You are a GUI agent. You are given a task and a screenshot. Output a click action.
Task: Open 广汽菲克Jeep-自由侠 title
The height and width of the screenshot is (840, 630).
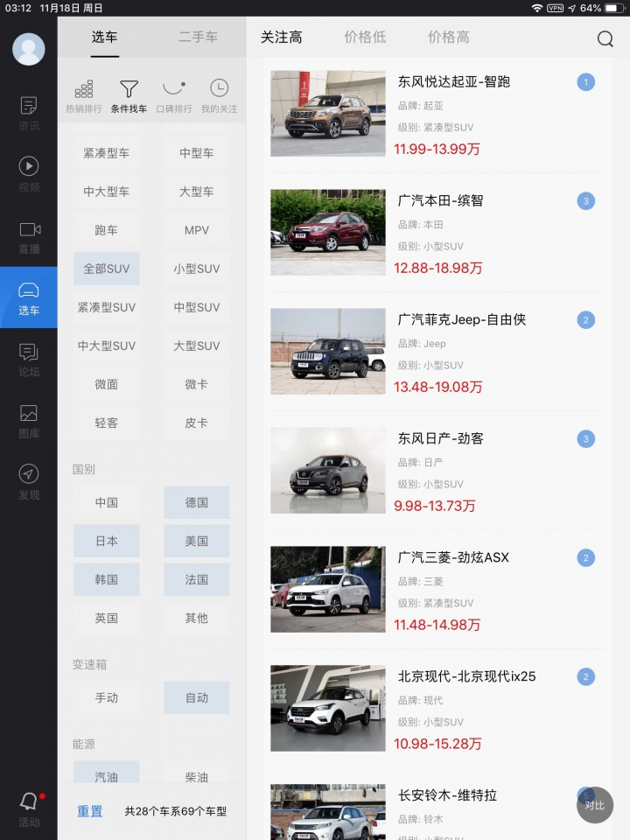tap(462, 320)
